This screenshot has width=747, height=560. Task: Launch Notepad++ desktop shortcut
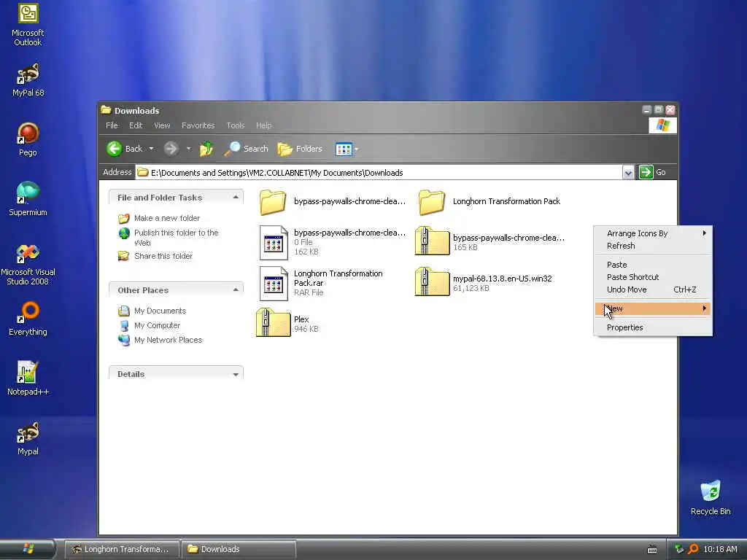coord(28,378)
